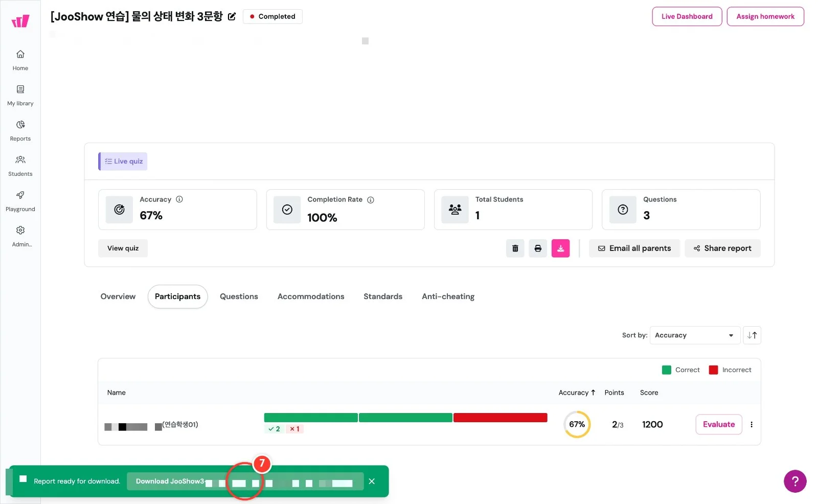The height and width of the screenshot is (504, 818).
Task: Click the Total Students group icon
Action: [455, 210]
